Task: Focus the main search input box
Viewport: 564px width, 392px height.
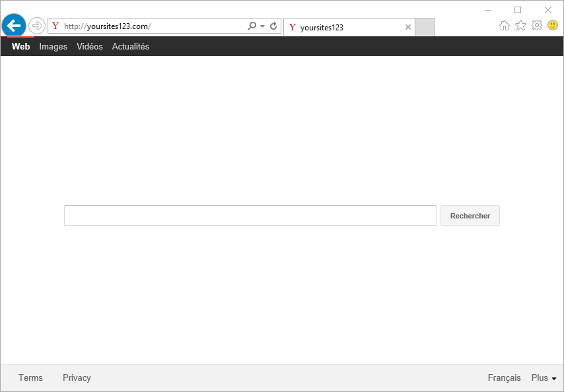Action: click(x=250, y=216)
